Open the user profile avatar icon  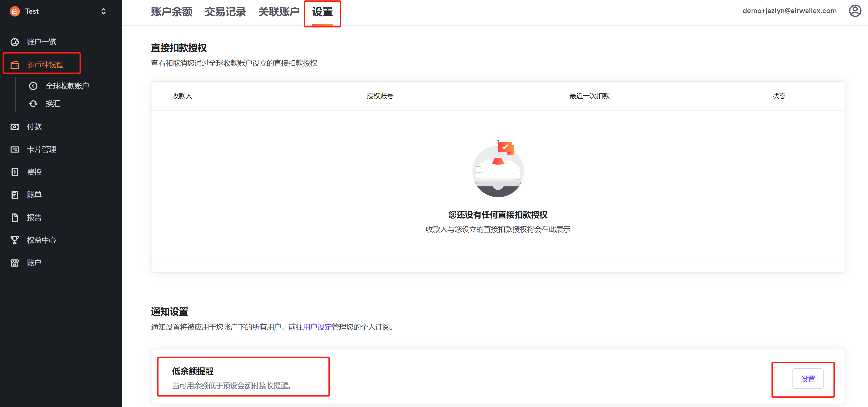pos(854,11)
